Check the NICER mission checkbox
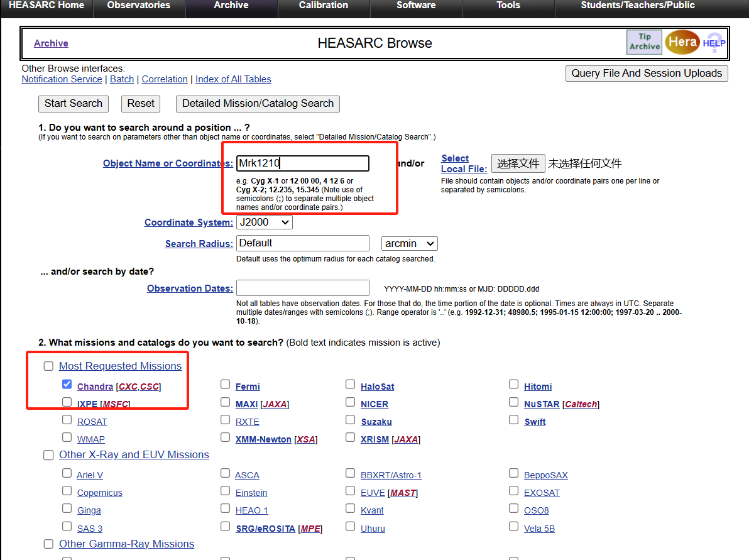The width and height of the screenshot is (749, 560). (350, 402)
